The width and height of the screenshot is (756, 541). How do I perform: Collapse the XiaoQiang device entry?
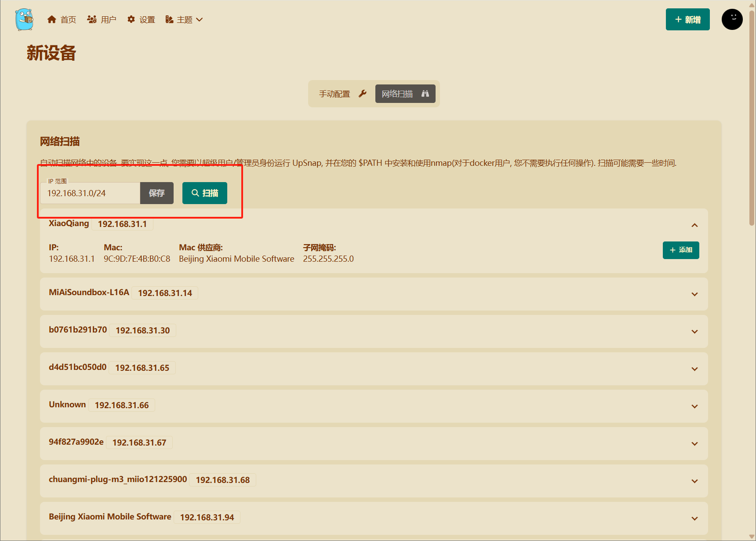(x=694, y=225)
